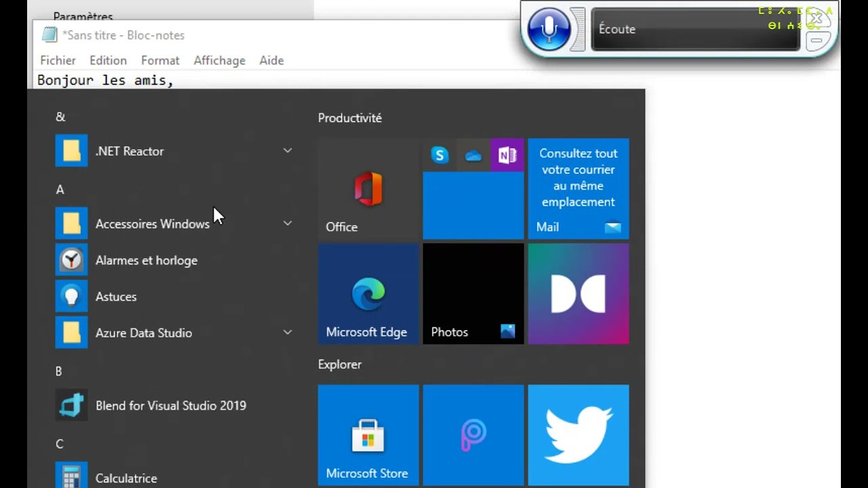Screen dimensions: 868x488
Task: Open the Accessoires Windows folder icon
Action: (x=71, y=223)
